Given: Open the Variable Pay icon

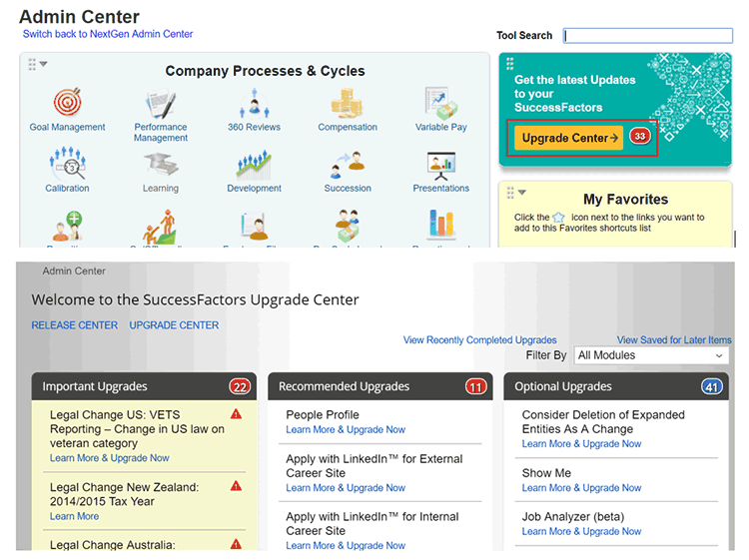Looking at the screenshot, I should tap(440, 103).
